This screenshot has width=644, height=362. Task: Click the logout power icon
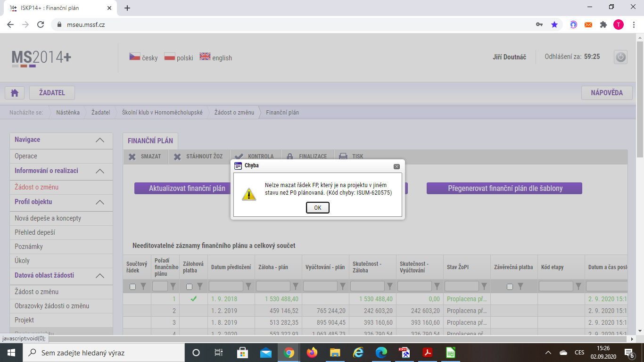(620, 57)
